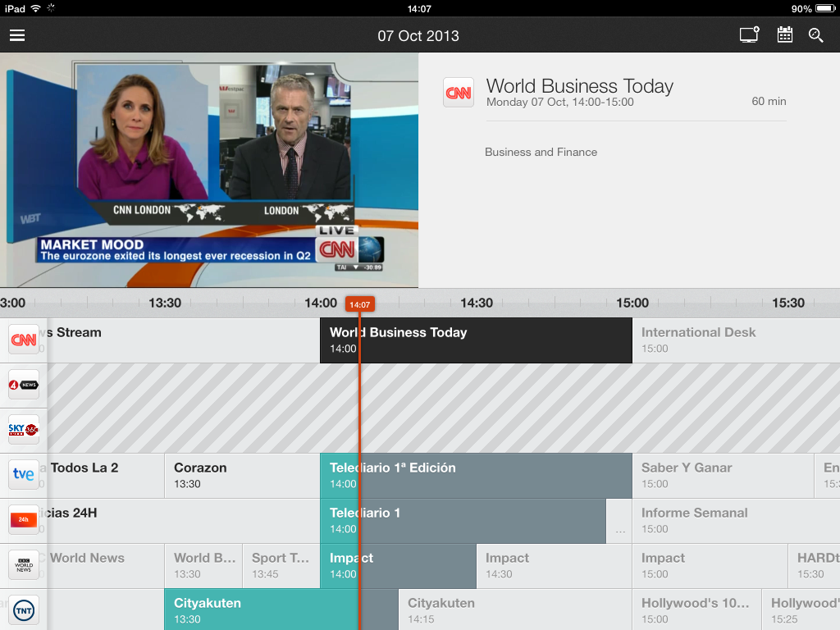Select the BBC World News logo

[x=24, y=564]
